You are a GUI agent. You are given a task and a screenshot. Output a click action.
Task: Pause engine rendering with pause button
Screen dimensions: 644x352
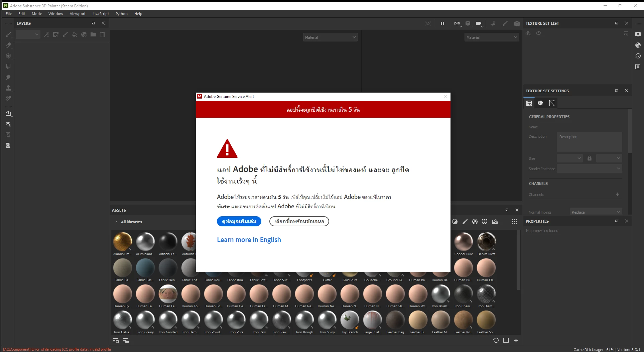point(442,23)
